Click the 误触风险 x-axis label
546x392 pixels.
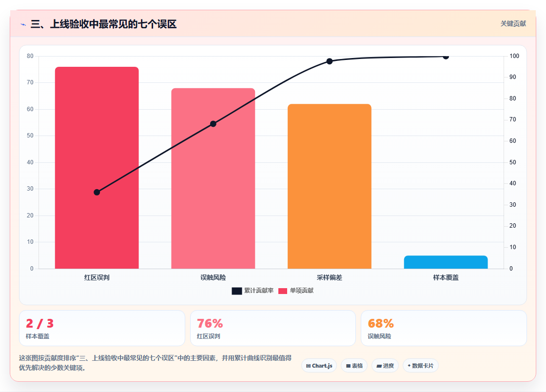[x=213, y=277]
